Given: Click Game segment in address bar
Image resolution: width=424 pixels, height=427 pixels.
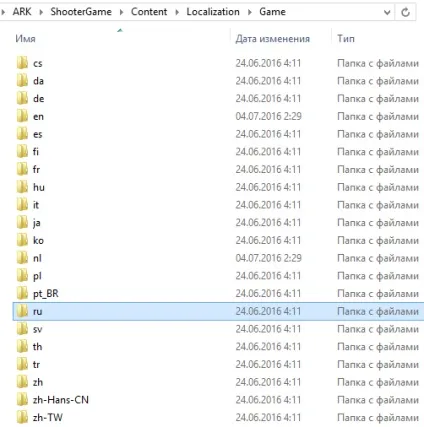Looking at the screenshot, I should click(272, 12).
